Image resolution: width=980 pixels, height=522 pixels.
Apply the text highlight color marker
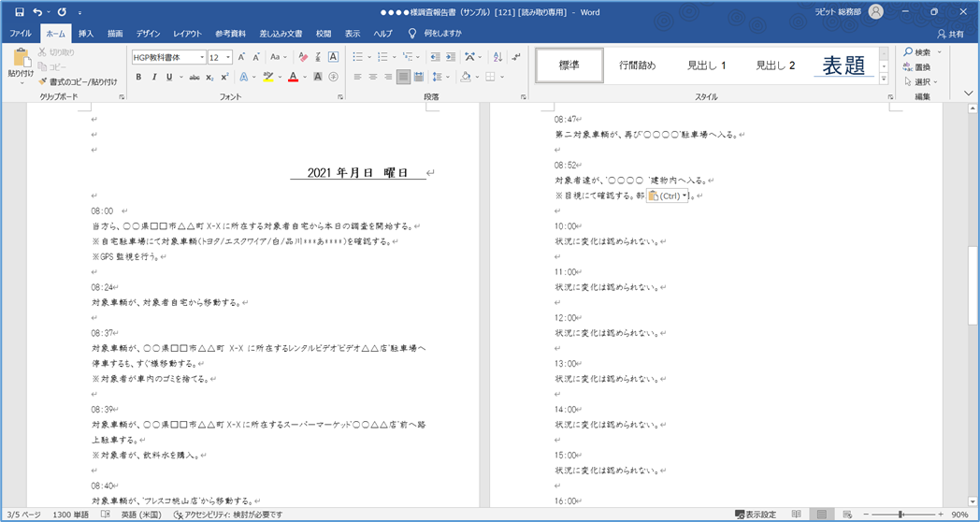(268, 77)
